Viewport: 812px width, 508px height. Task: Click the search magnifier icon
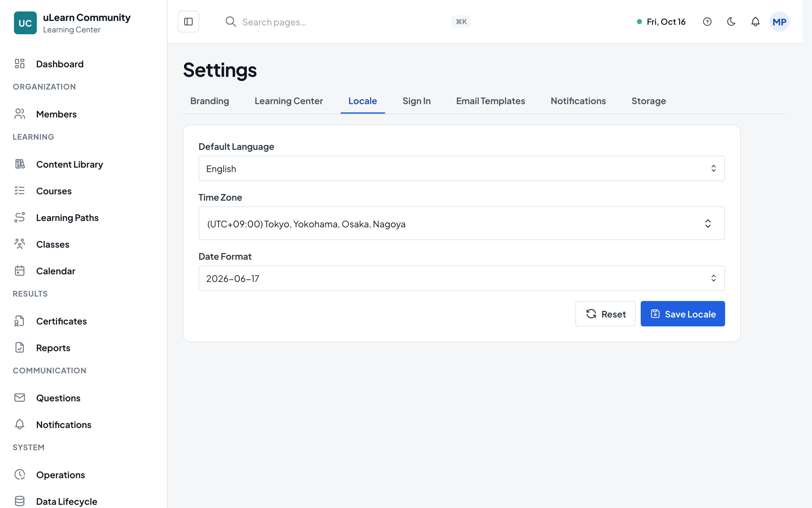point(231,22)
